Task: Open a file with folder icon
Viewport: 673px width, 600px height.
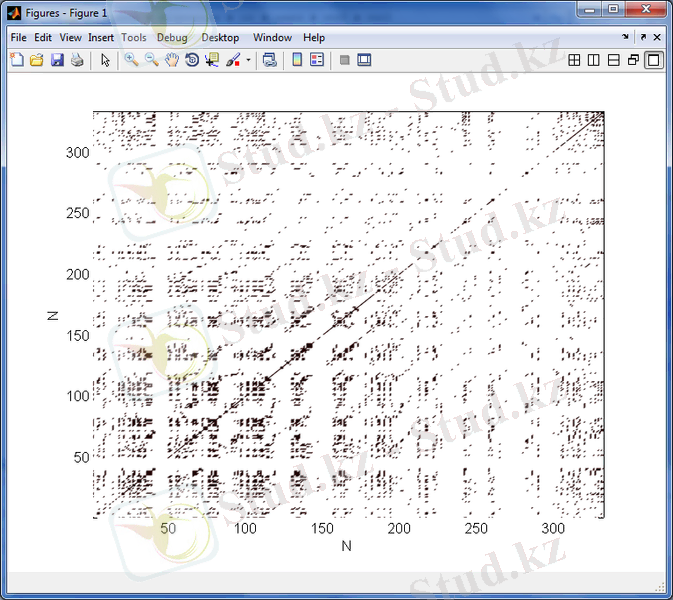Action: pos(36,60)
